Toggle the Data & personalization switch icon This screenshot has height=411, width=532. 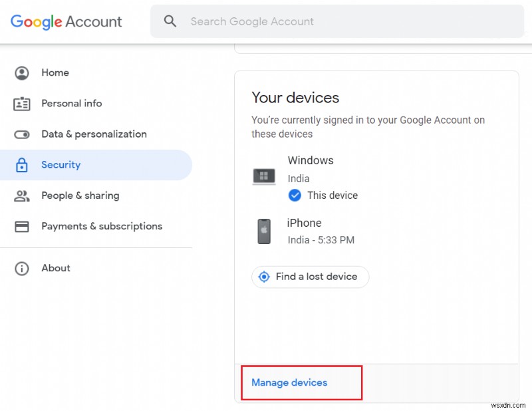22,134
